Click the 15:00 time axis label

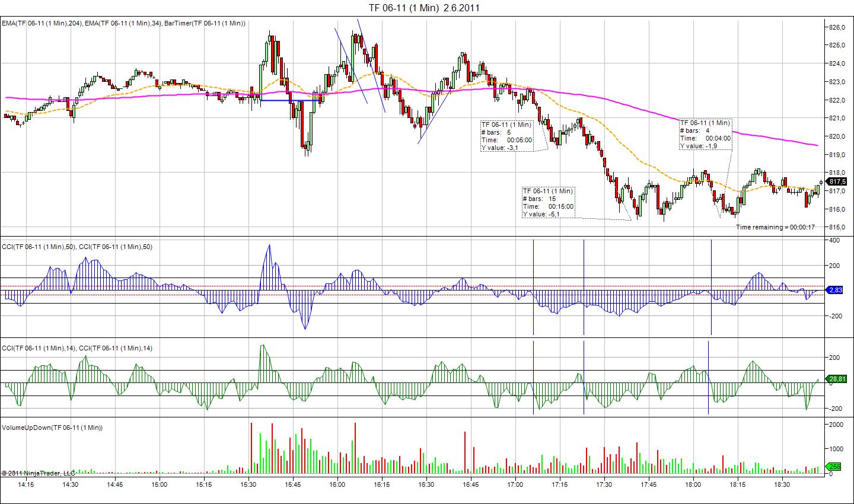pyautogui.click(x=159, y=484)
